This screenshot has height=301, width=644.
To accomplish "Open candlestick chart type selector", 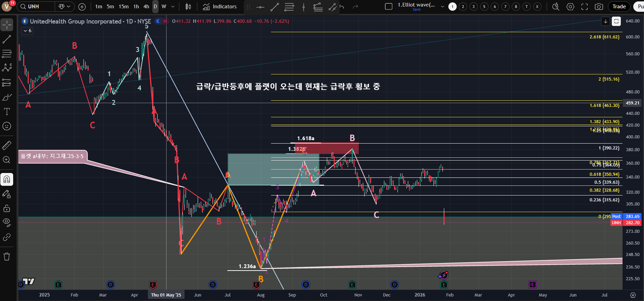I will click(188, 7).
